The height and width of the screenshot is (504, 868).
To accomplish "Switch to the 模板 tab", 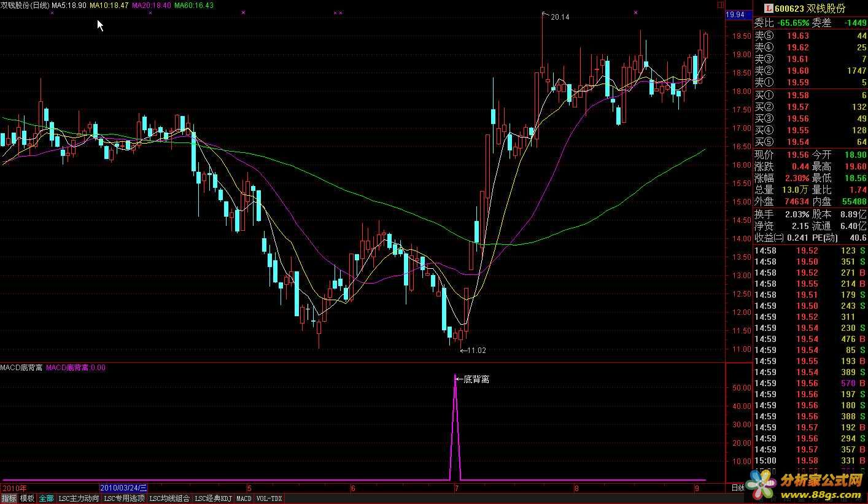I will (x=27, y=498).
